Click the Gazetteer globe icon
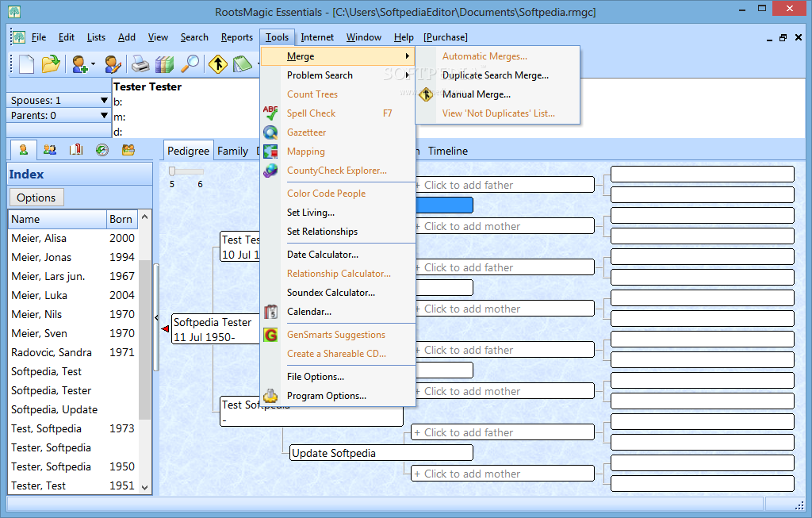This screenshot has width=812, height=518. 270,132
